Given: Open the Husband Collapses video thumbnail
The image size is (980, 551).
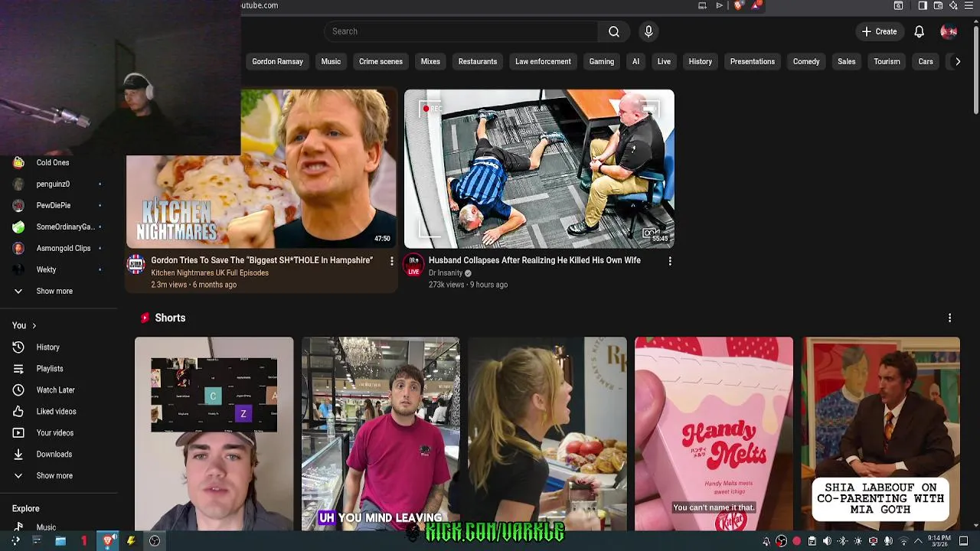Looking at the screenshot, I should (x=539, y=169).
